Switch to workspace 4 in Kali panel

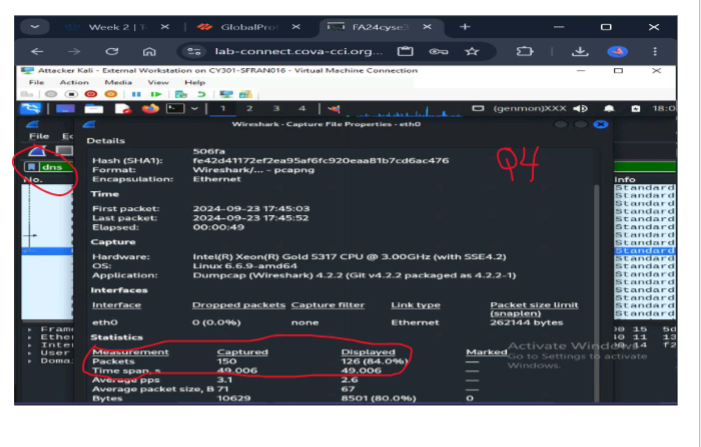(x=302, y=109)
